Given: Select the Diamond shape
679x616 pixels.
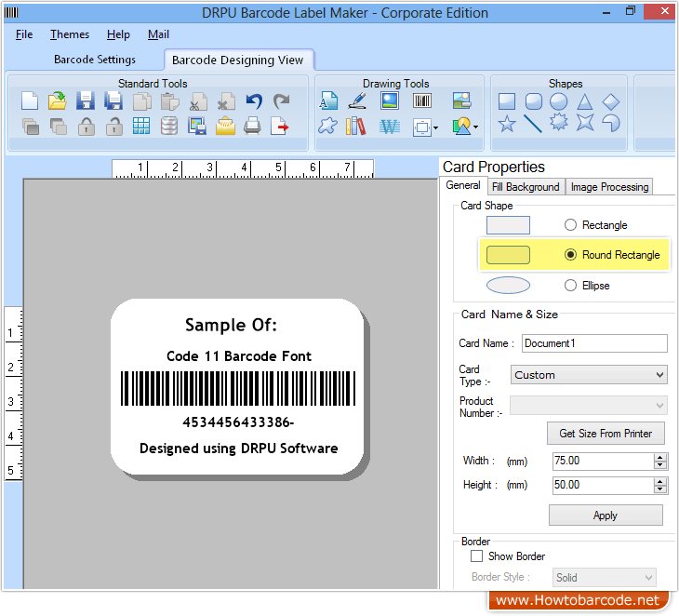Looking at the screenshot, I should [x=611, y=101].
